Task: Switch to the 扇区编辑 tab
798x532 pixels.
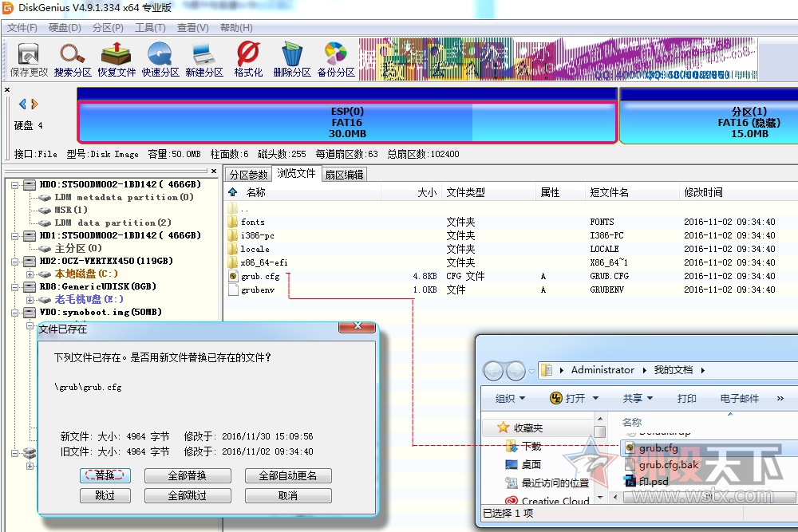Action: click(x=344, y=175)
